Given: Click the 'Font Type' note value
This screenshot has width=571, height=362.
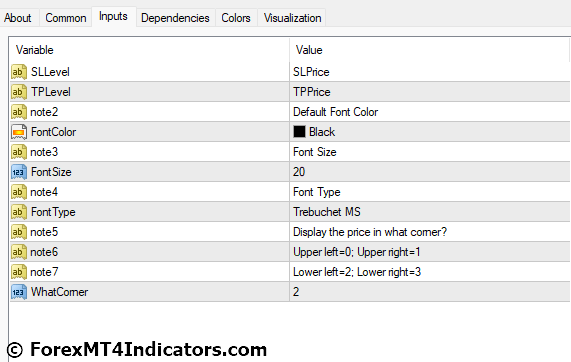Looking at the screenshot, I should click(x=317, y=192).
